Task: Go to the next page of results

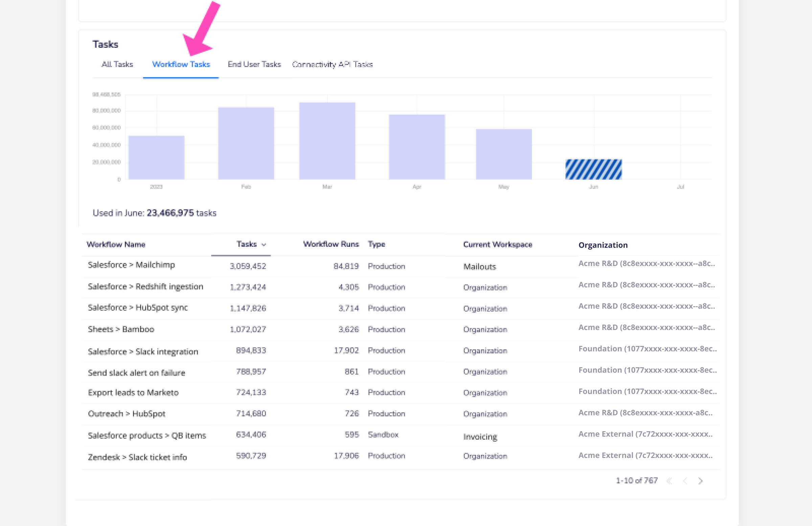Action: [x=701, y=481]
